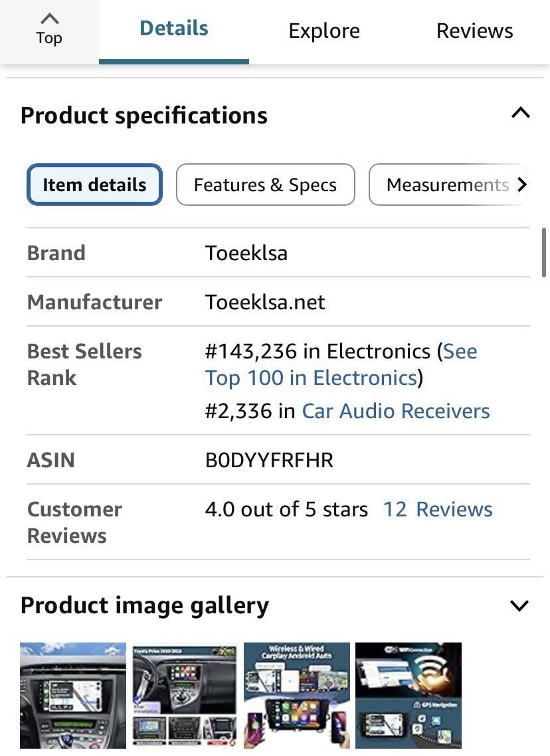Open the Wireless & Wired Carplay thumbnail

click(297, 695)
